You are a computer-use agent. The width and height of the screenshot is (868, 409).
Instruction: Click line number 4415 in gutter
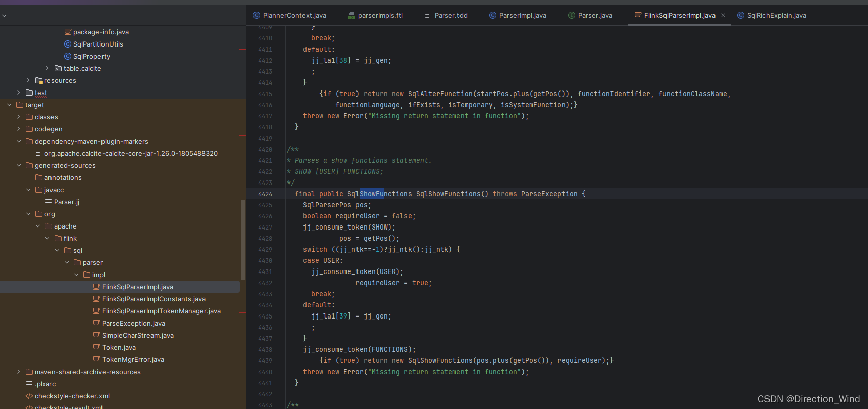point(265,94)
